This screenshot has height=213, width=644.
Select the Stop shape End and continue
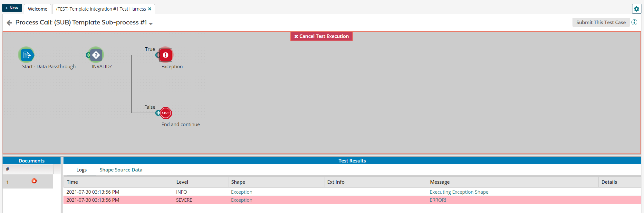click(x=166, y=113)
